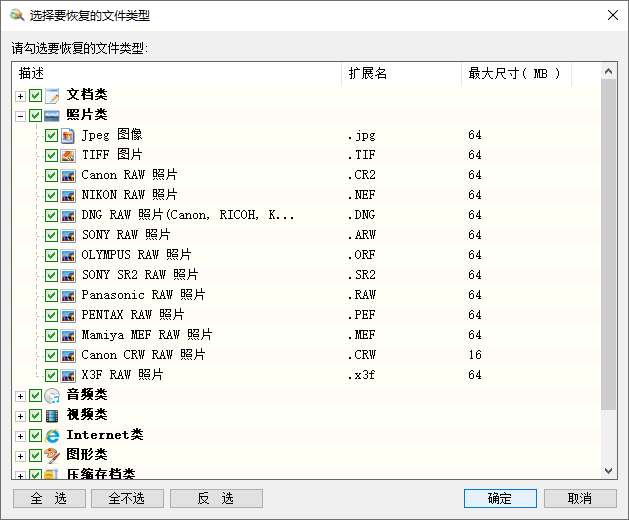Click the .x3f extension text
629x520 pixels.
pyautogui.click(x=361, y=375)
